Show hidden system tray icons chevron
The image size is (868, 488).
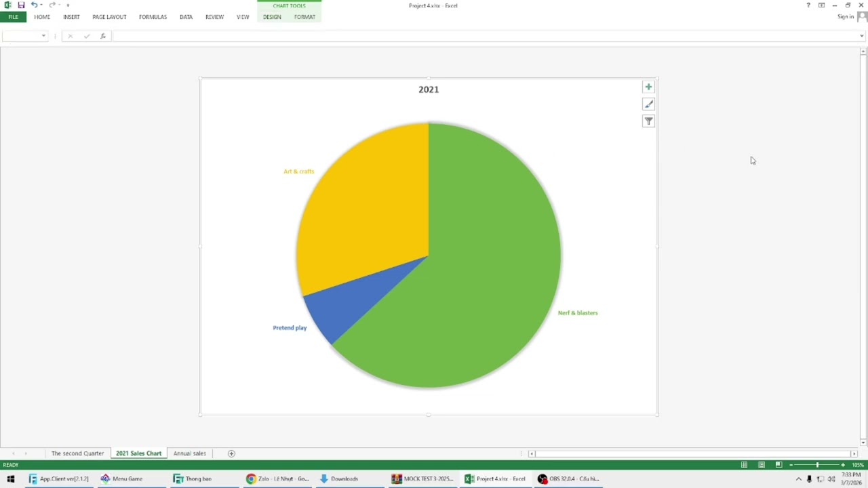click(x=798, y=479)
